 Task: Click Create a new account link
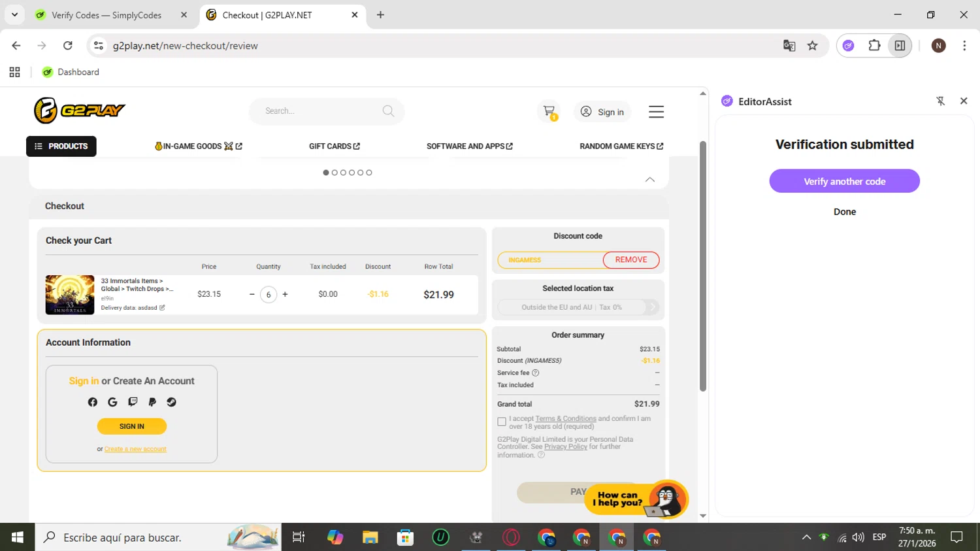coord(135,449)
